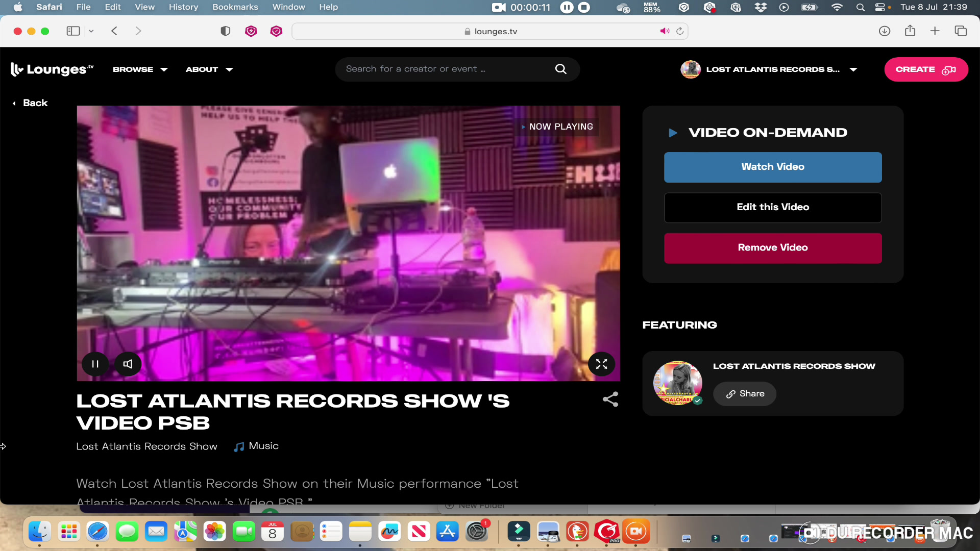This screenshot has width=980, height=551.
Task: Toggle the Safari sidebar button
Action: tap(73, 31)
